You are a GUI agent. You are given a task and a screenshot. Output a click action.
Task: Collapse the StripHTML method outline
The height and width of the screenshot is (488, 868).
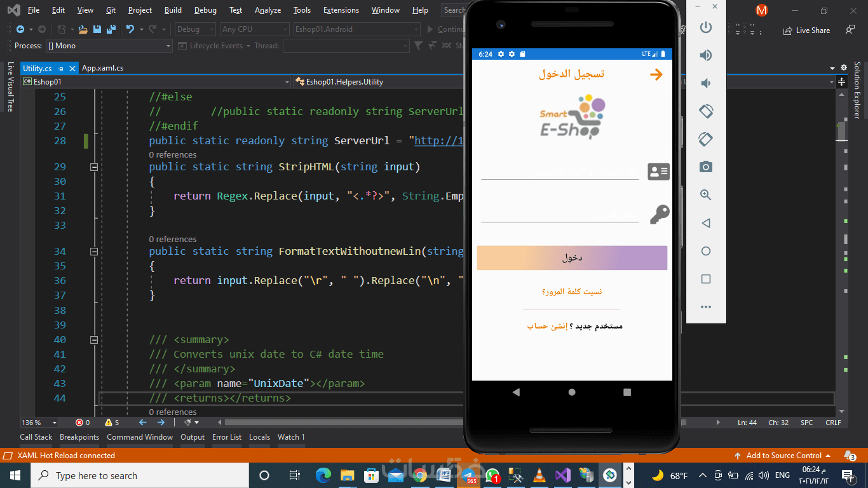tap(94, 166)
